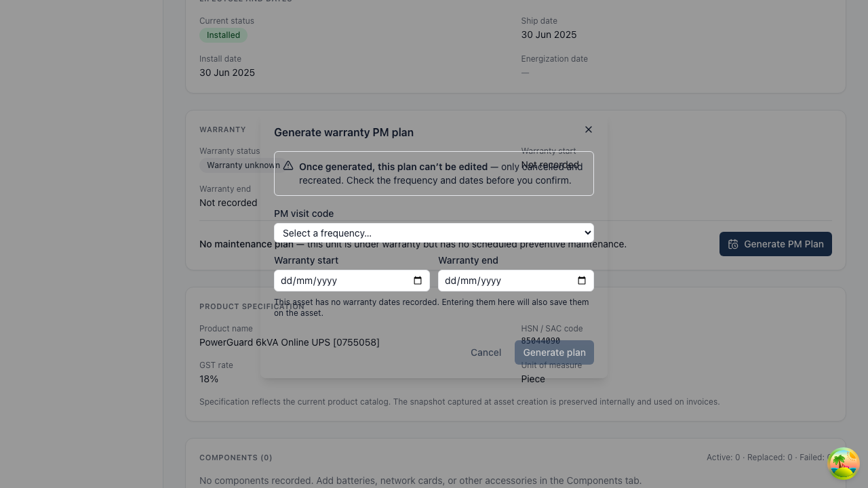Image resolution: width=868 pixels, height=488 pixels.
Task: Focus the Warranty start date field
Action: (352, 281)
